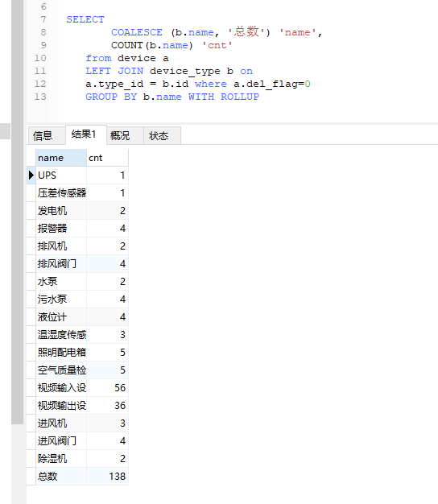The height and width of the screenshot is (504, 438).
Task: Select the 视频输入设 cell
Action: coord(60,387)
